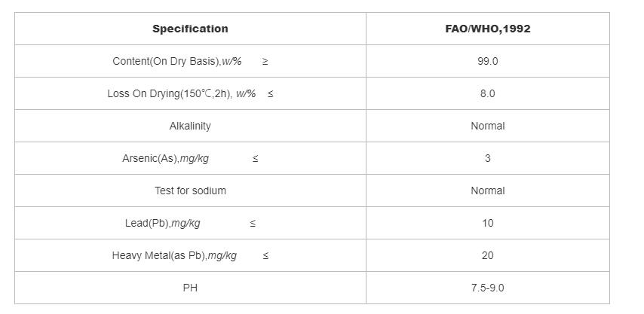
Task: Click Normal value for sodium test
Action: coord(487,191)
